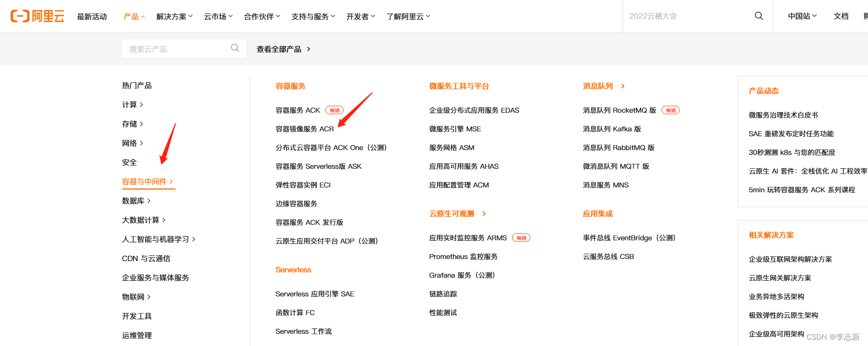Screen dimensions: 868x346
Task: Open 云原生应用交付平台 ADP
Action: pyautogui.click(x=327, y=241)
